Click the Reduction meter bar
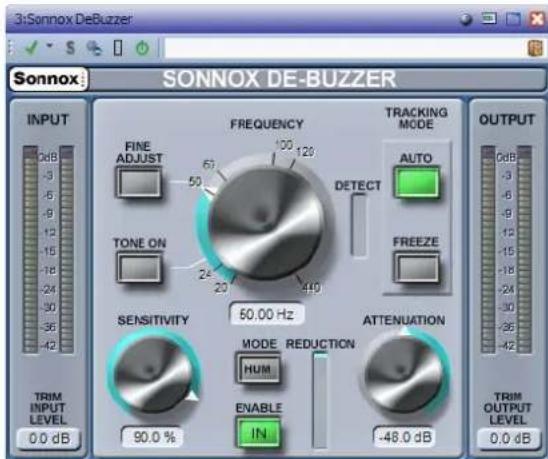Screen dimensions: 548x459 point(320,400)
